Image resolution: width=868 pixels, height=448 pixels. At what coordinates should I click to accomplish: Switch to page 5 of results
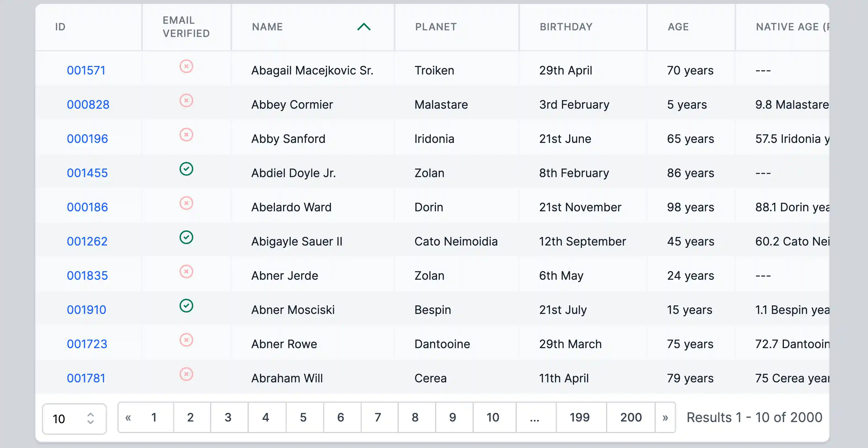click(303, 418)
